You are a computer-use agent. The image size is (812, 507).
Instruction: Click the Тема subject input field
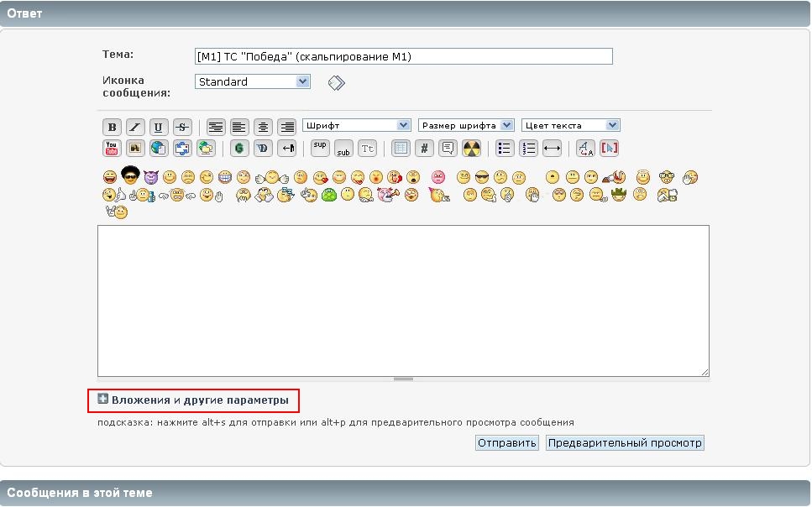pos(404,56)
